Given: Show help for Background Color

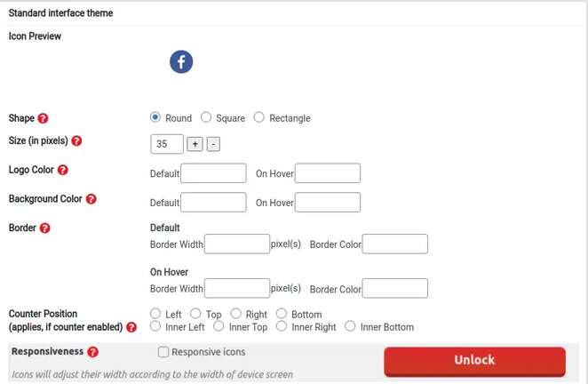Looking at the screenshot, I should pos(91,199).
